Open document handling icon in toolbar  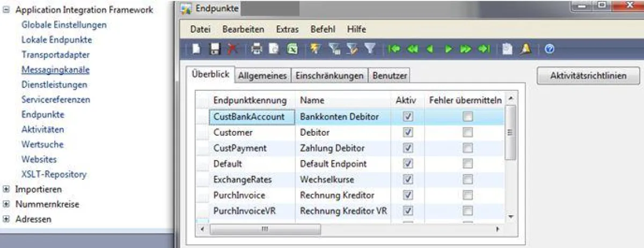(x=507, y=49)
